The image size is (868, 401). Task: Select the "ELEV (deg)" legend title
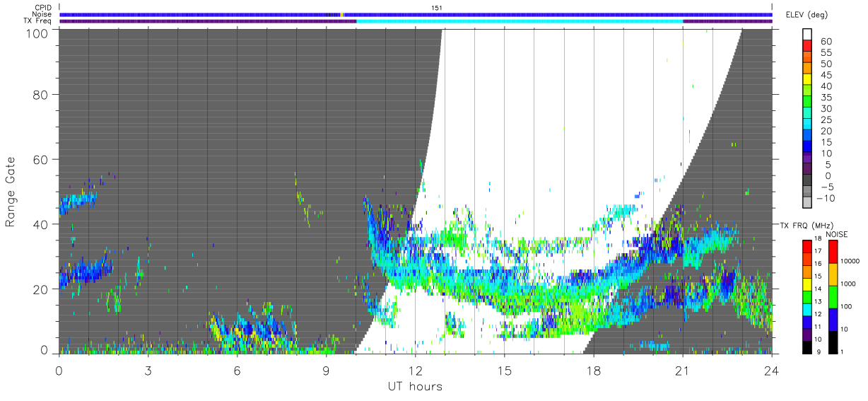pyautogui.click(x=807, y=14)
